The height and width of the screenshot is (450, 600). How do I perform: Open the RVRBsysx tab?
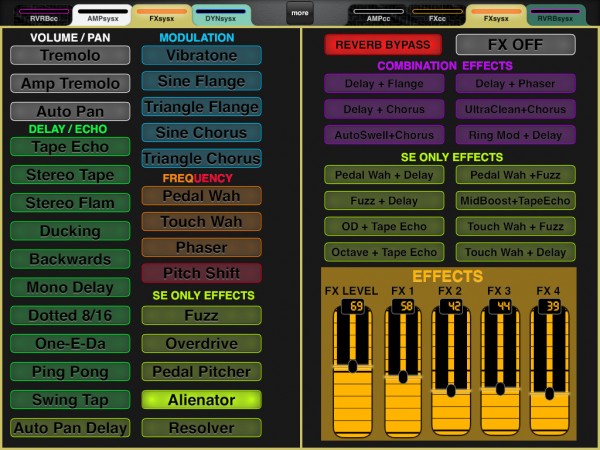click(x=555, y=15)
